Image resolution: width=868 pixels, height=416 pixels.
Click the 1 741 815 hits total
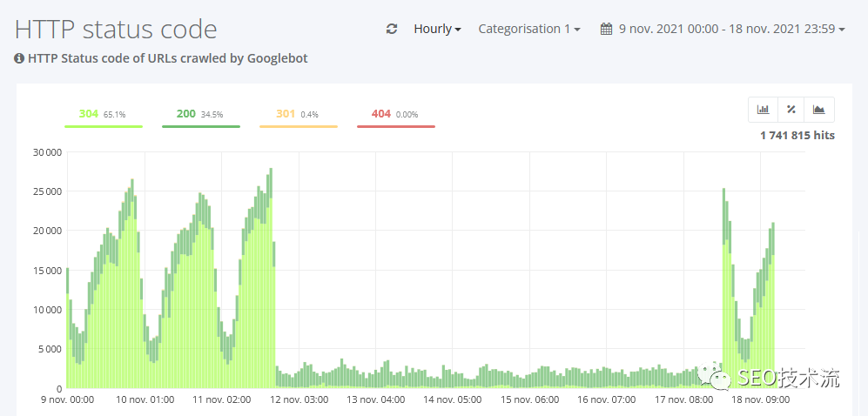click(x=797, y=136)
